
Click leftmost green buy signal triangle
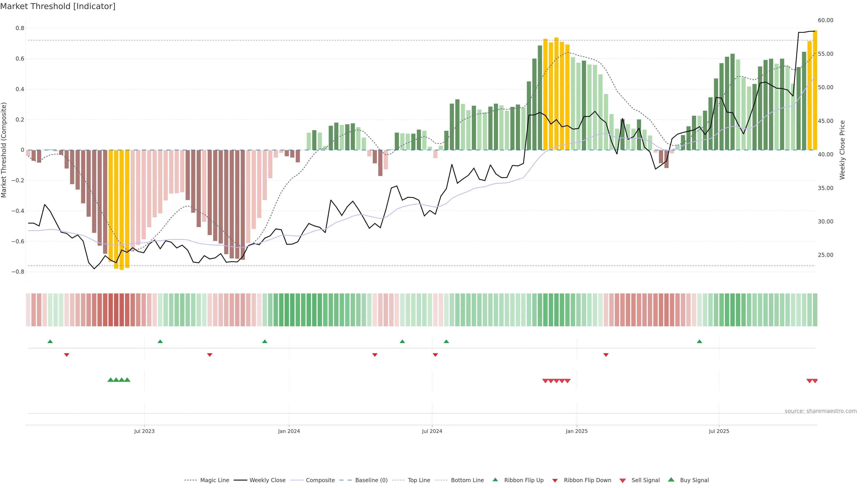(111, 380)
